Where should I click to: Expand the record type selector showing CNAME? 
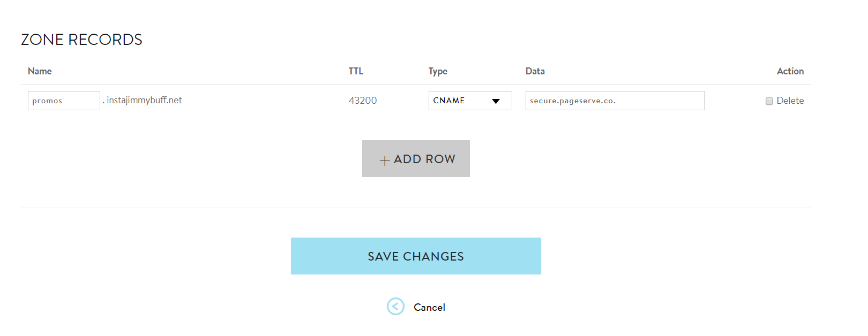coord(470,101)
